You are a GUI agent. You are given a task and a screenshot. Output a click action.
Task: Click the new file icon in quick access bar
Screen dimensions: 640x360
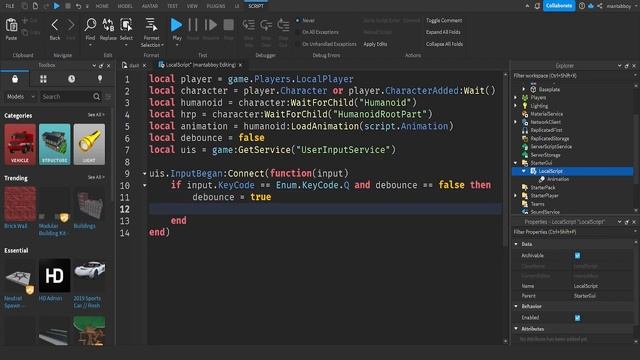click(x=36, y=6)
